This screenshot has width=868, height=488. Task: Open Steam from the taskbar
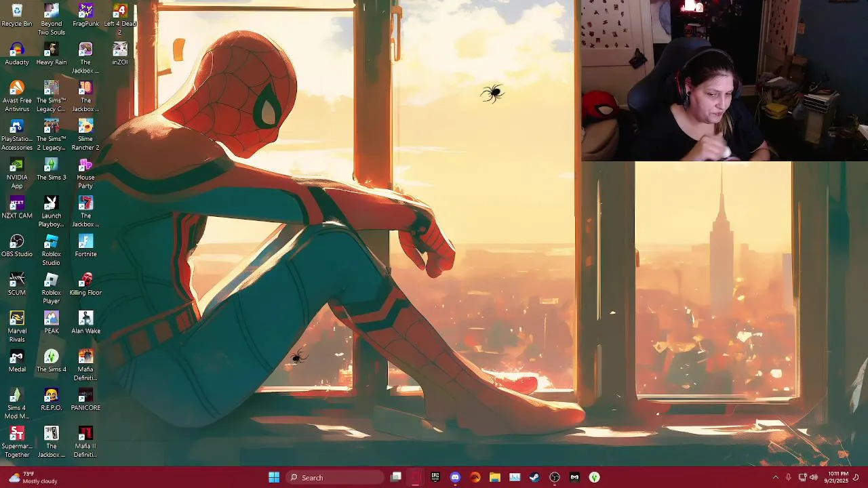click(535, 477)
